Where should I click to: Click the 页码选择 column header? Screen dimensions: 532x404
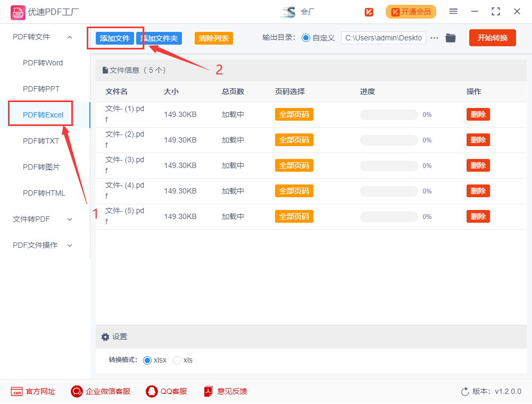click(x=290, y=92)
